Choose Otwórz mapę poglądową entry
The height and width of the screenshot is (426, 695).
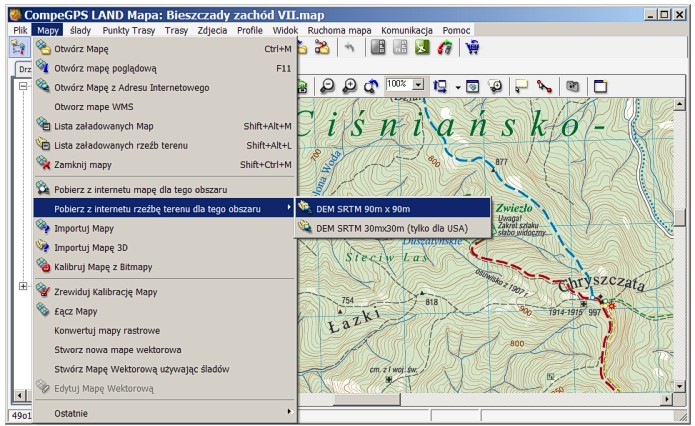tap(164, 68)
